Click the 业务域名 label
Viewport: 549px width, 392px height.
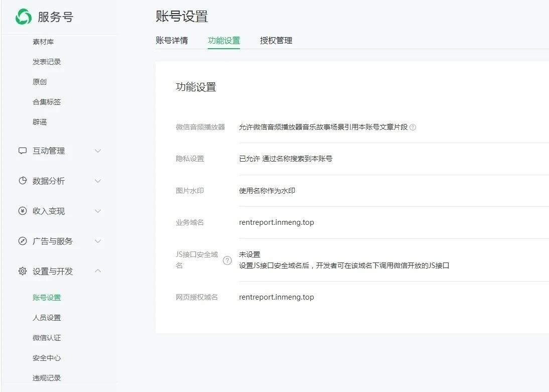190,222
